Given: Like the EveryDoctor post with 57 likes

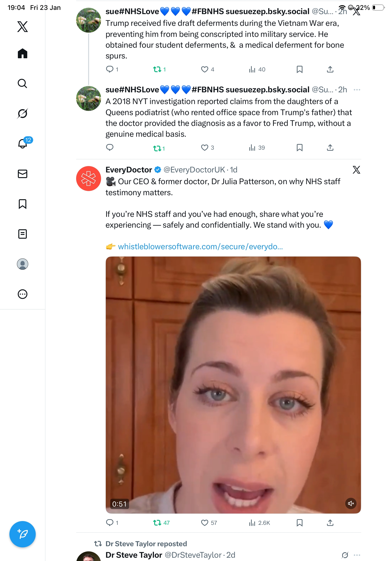Looking at the screenshot, I should point(204,522).
